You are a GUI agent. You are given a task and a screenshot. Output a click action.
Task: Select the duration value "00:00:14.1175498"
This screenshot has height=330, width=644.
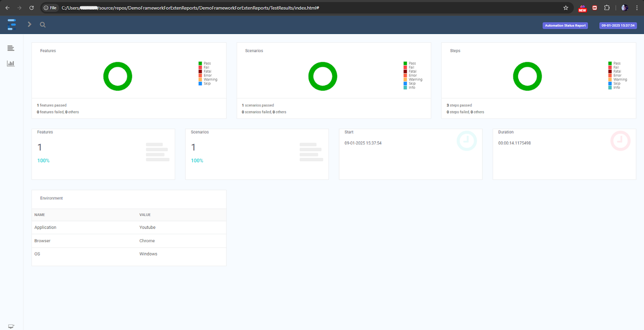515,143
